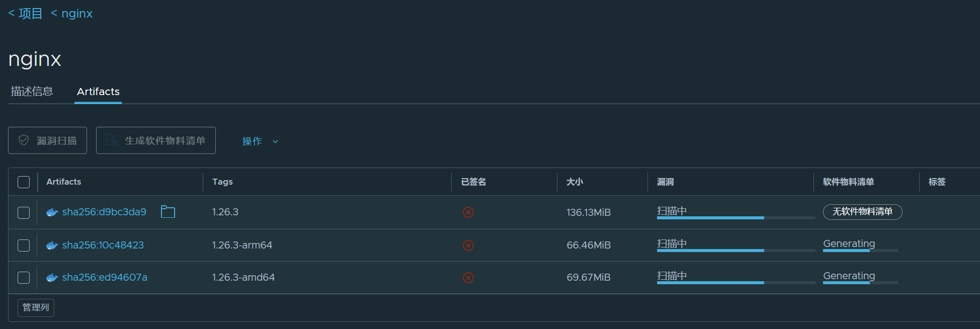The height and width of the screenshot is (329, 980).
Task: Open the 管理列 column manager
Action: click(x=36, y=307)
